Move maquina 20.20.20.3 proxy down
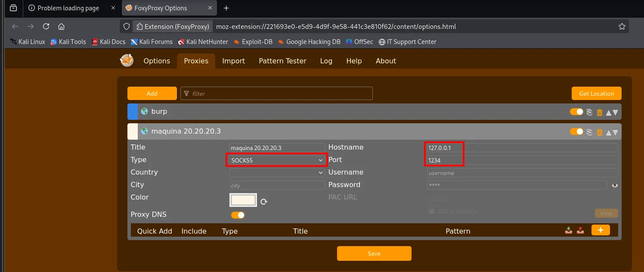The height and width of the screenshot is (272, 644). pyautogui.click(x=615, y=132)
